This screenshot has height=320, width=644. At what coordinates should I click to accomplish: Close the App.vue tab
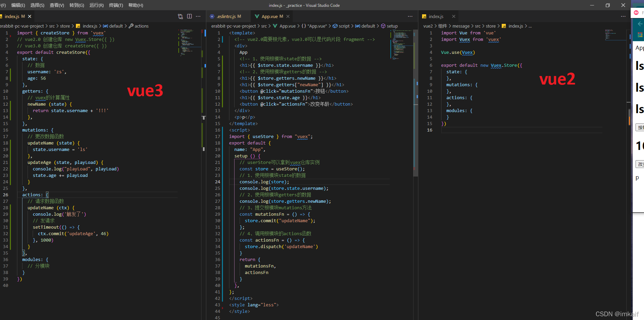tap(288, 16)
